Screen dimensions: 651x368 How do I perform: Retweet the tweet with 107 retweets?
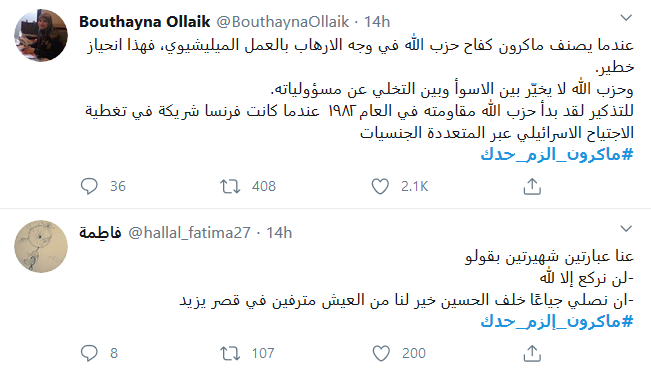[x=230, y=353]
